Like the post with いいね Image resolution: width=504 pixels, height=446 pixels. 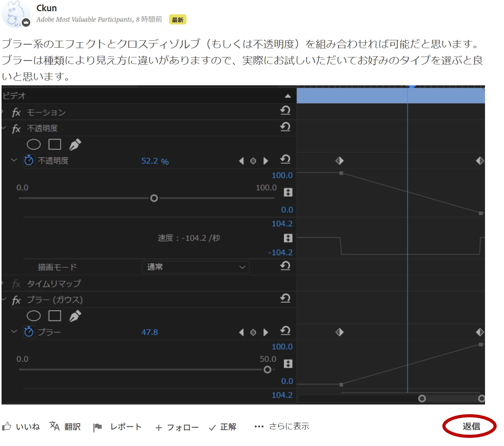point(21,427)
